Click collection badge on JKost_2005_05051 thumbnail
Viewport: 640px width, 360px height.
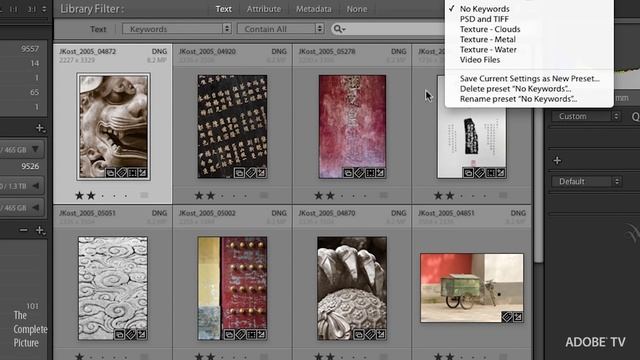(x=119, y=335)
